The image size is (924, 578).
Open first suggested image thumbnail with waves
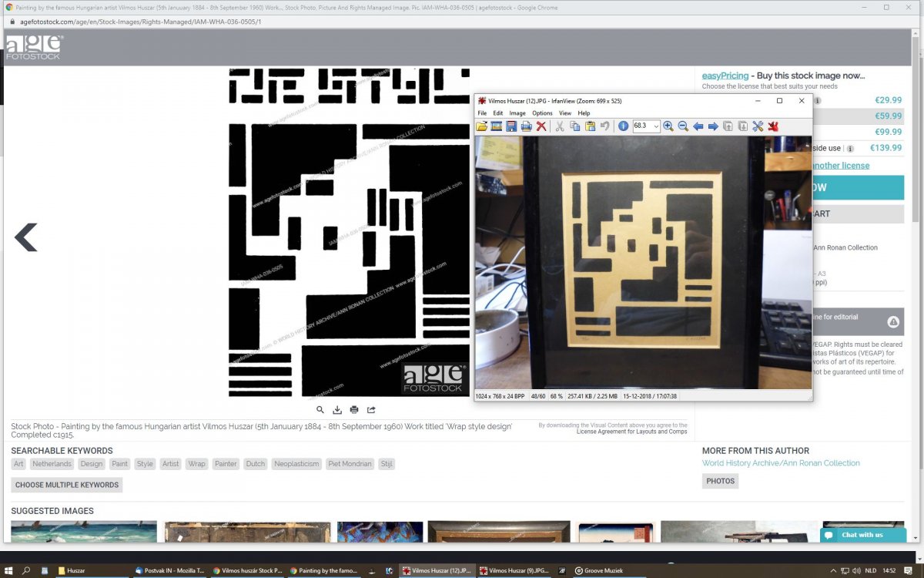84,531
